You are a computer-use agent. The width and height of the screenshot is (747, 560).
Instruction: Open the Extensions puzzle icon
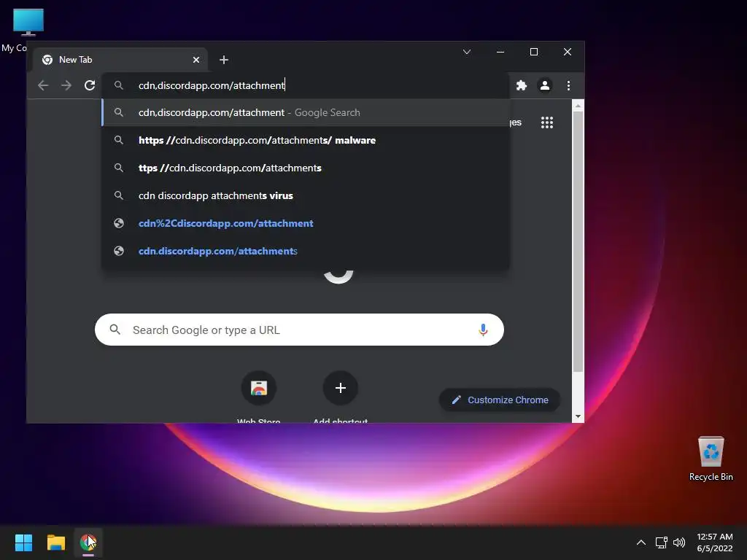click(x=522, y=85)
